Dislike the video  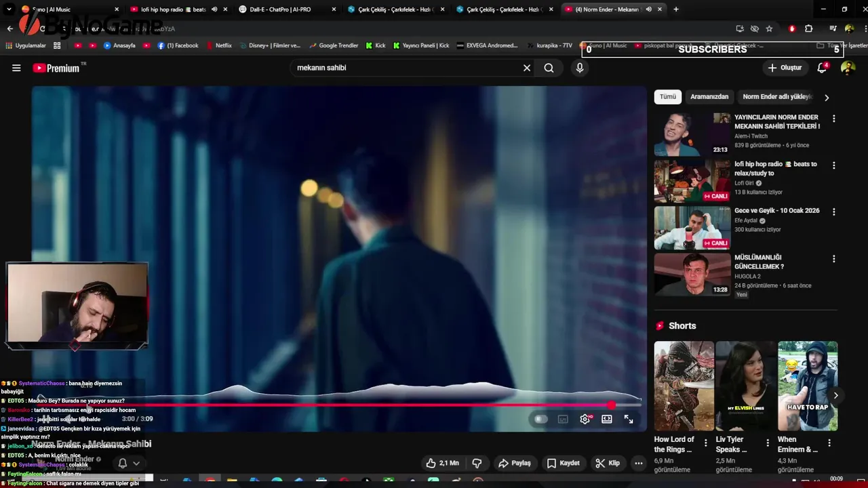(x=477, y=463)
